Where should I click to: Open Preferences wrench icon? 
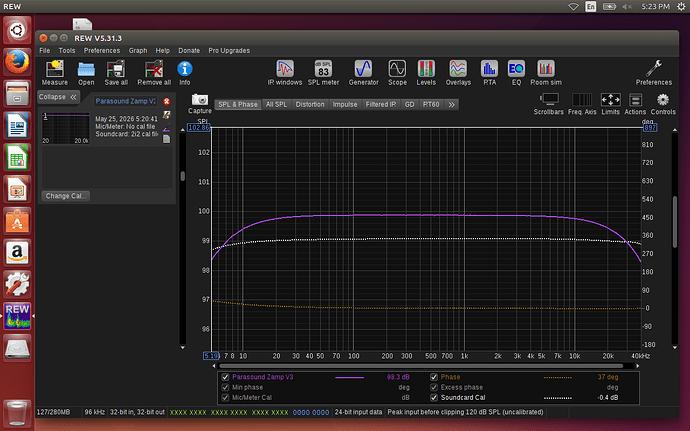coord(653,73)
